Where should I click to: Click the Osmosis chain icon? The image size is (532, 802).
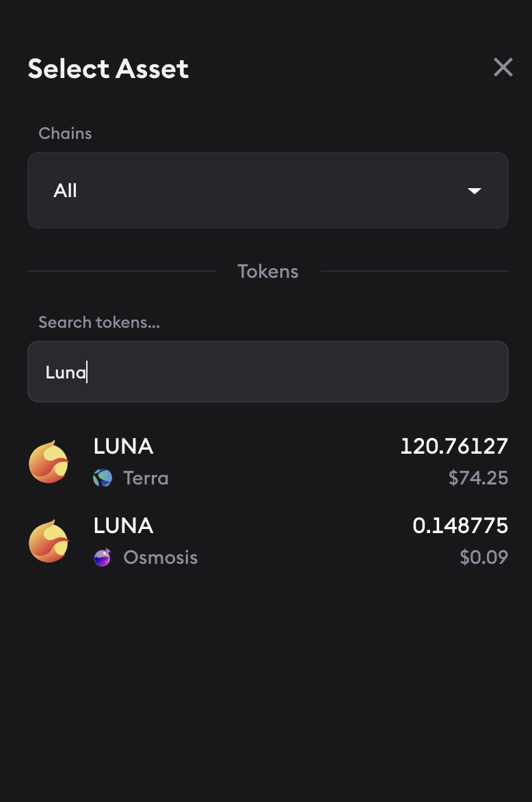point(103,558)
